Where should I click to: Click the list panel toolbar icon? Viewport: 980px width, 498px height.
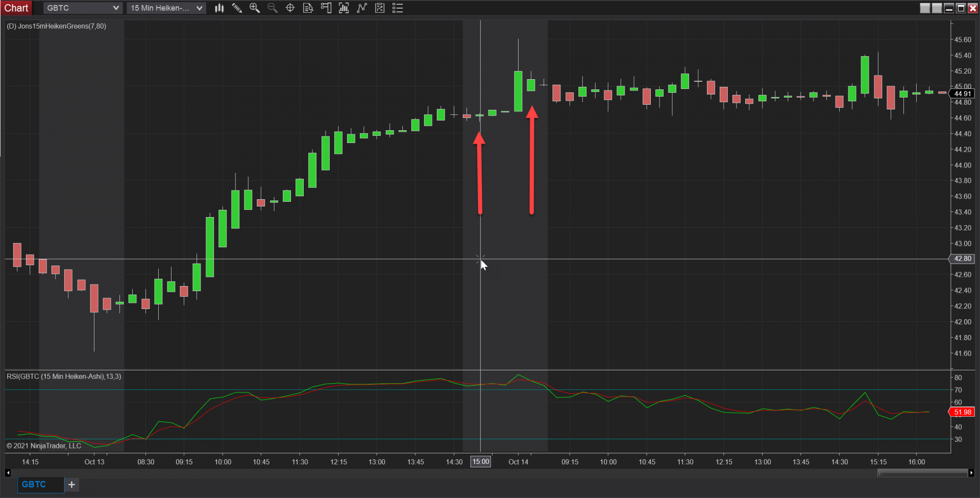(398, 8)
